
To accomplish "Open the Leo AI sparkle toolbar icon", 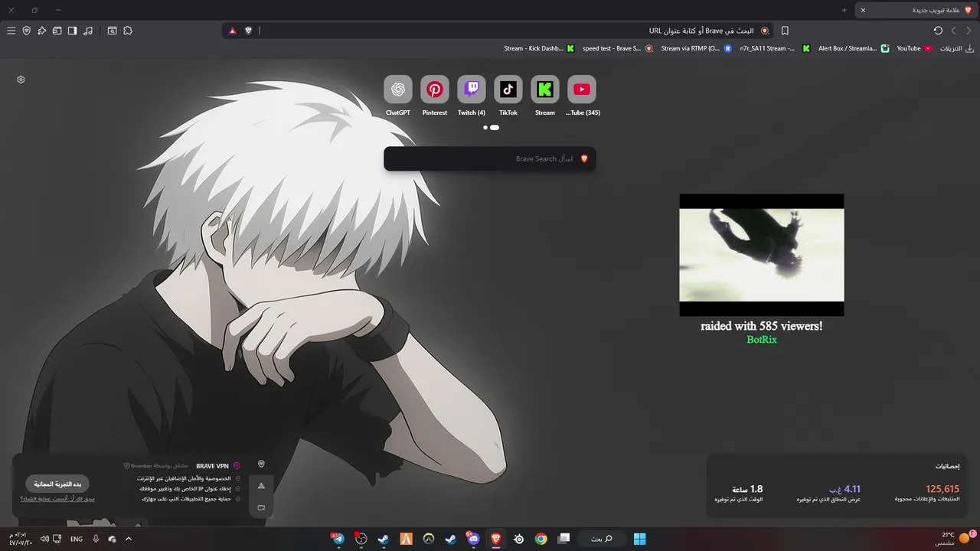I will pyautogui.click(x=41, y=31).
